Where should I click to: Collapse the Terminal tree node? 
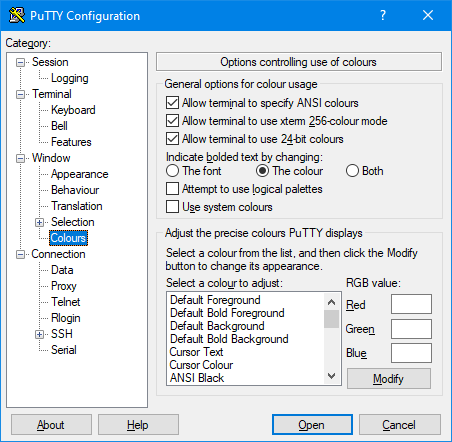pyautogui.click(x=21, y=94)
